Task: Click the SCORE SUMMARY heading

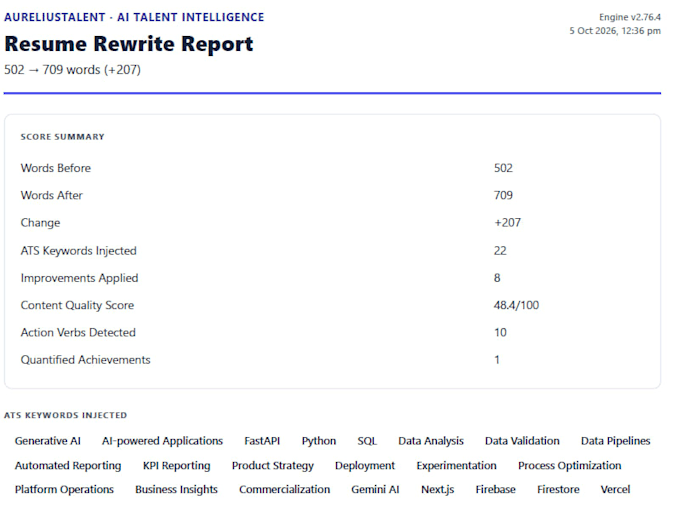Action: point(62,137)
